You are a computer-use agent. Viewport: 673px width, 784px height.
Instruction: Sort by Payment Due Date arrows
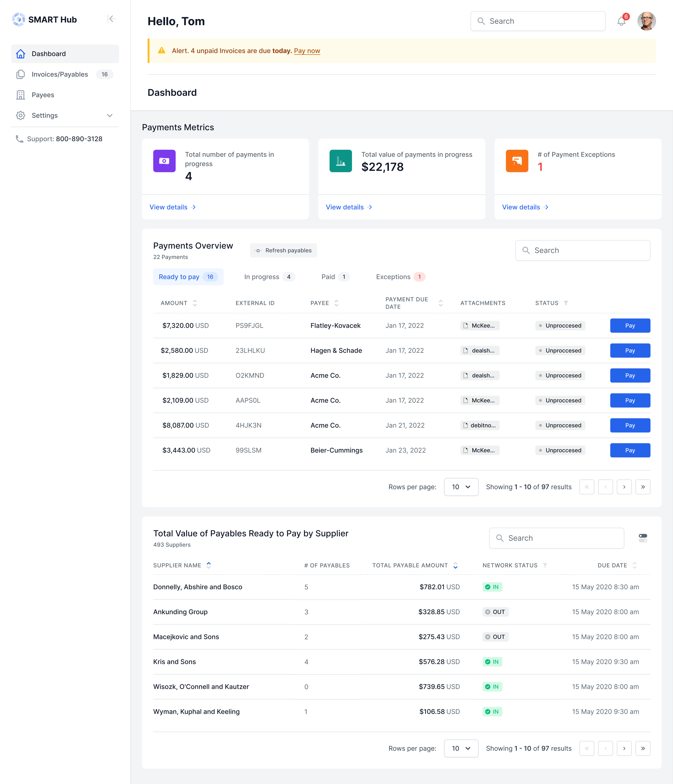(441, 303)
